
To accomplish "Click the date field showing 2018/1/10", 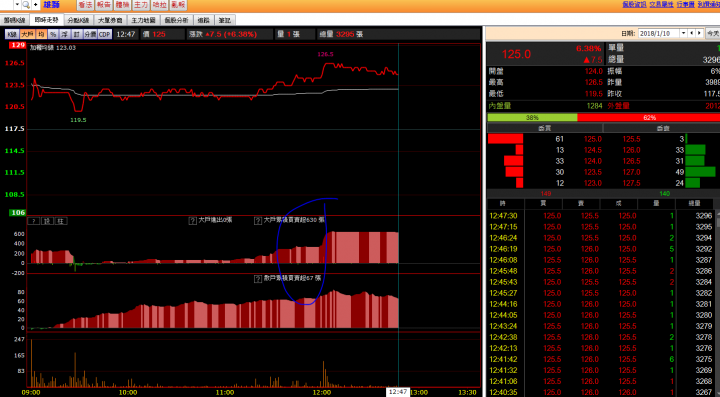I will (658, 34).
